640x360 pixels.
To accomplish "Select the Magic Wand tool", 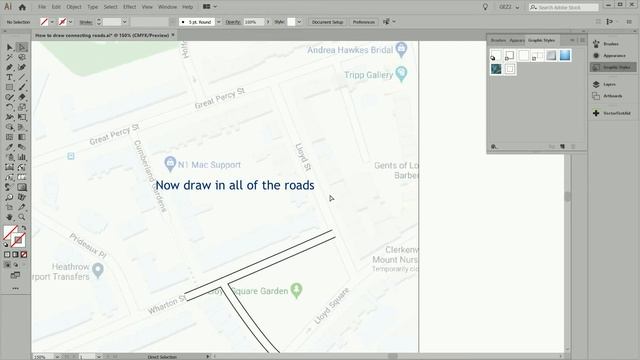I will click(9, 58).
